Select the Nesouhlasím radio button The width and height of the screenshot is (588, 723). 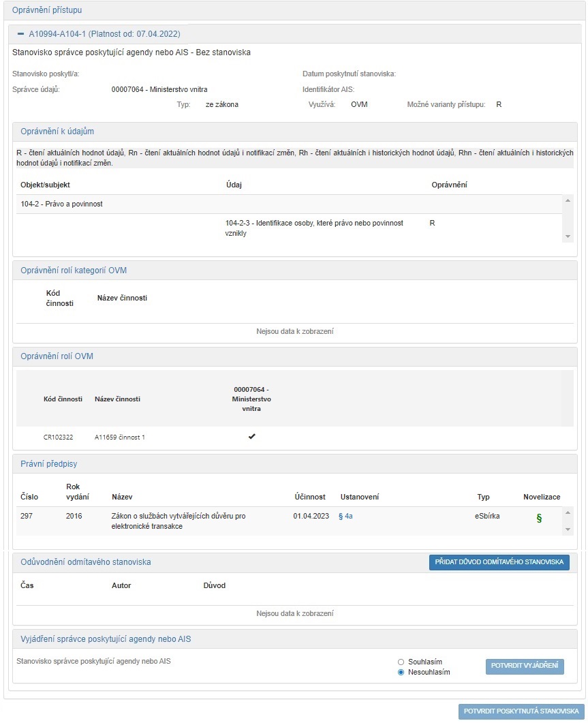[401, 672]
